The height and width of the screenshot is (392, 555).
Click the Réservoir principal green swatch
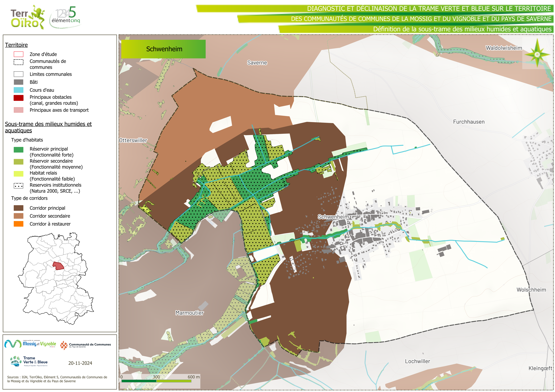tap(18, 150)
